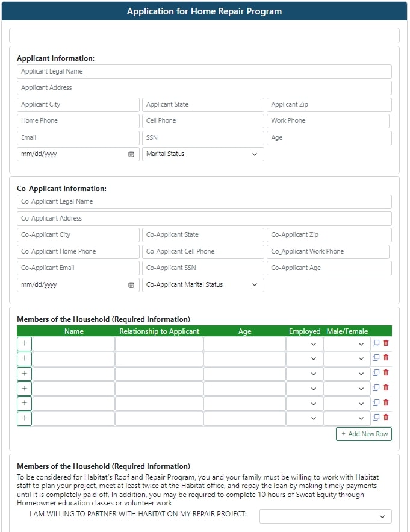Click the copy icon in first household row

[x=376, y=343]
